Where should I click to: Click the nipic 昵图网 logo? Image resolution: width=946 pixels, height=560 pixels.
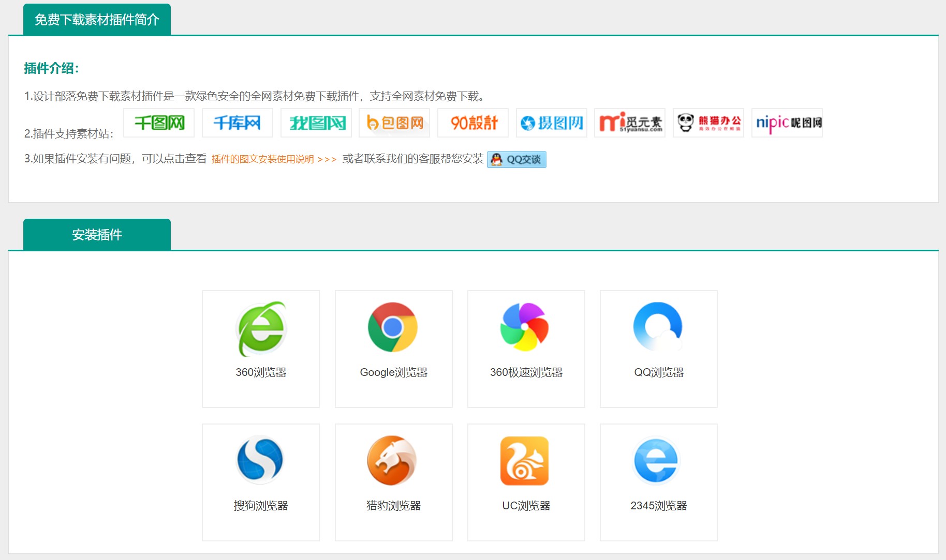click(x=787, y=123)
